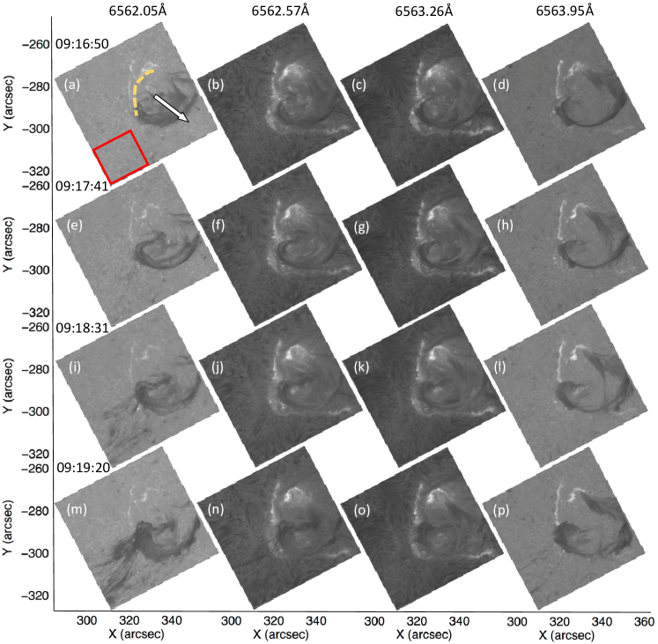Click the X-axis tick value 360
Viewport: 658px width, 644px height.
(x=644, y=621)
